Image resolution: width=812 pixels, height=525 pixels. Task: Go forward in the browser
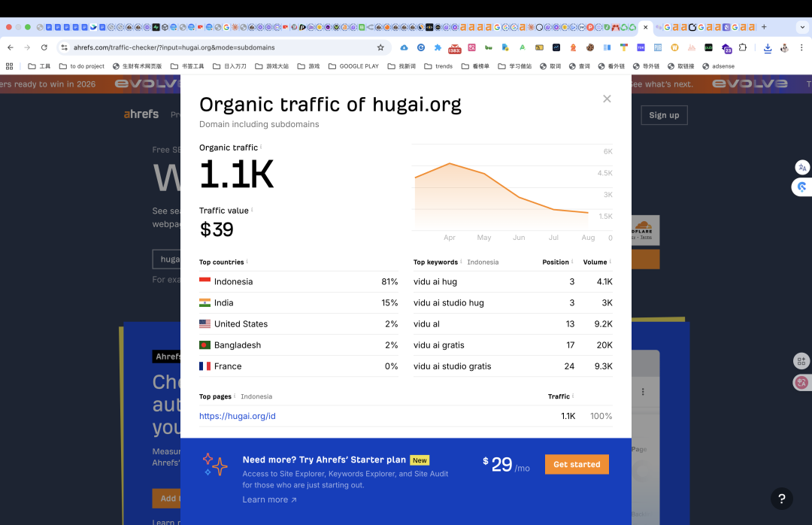(x=27, y=47)
